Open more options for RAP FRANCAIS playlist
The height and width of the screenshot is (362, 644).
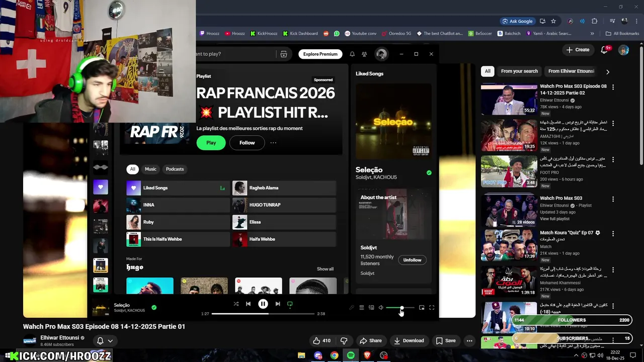[273, 143]
